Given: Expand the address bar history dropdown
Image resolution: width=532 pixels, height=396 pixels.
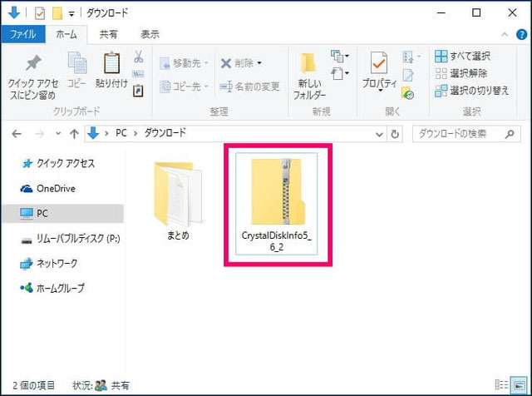Looking at the screenshot, I should click(x=379, y=135).
